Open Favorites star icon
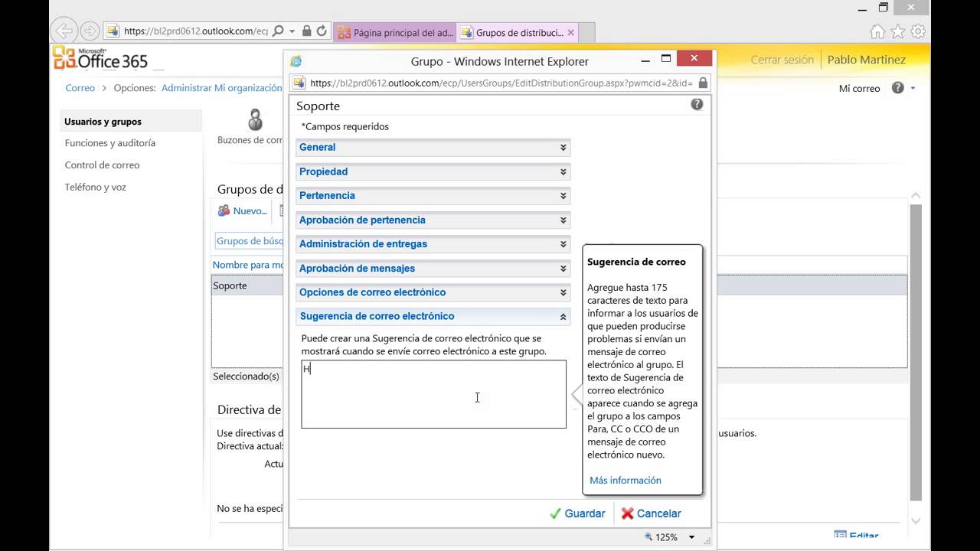Screen dimensions: 980x551 [x=897, y=31]
